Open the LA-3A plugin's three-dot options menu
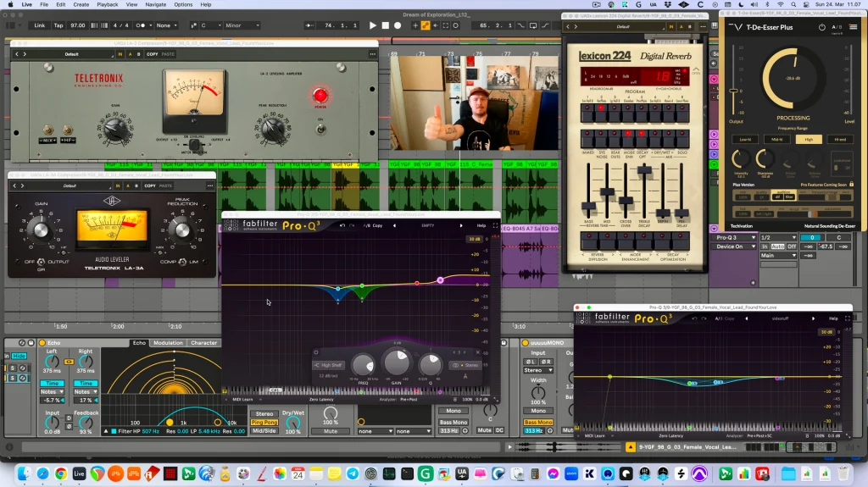 210,186
